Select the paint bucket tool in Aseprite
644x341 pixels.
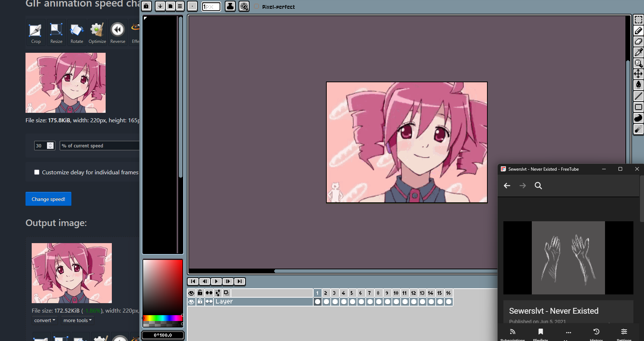pos(639,85)
